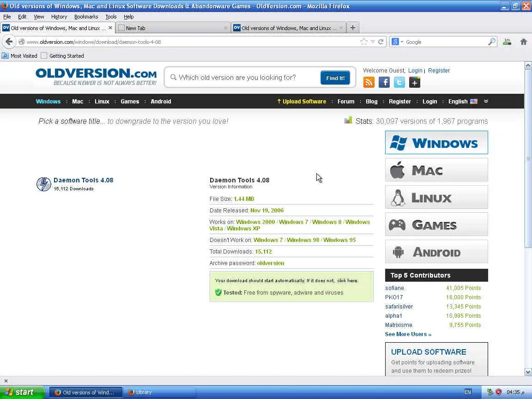Viewport: 532px width, 399px height.
Task: Click the green shield Tested icon
Action: point(218,292)
